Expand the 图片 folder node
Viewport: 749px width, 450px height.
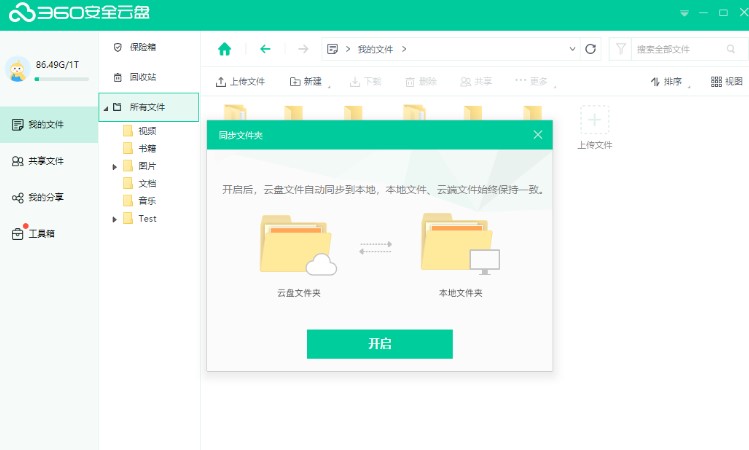coord(114,167)
